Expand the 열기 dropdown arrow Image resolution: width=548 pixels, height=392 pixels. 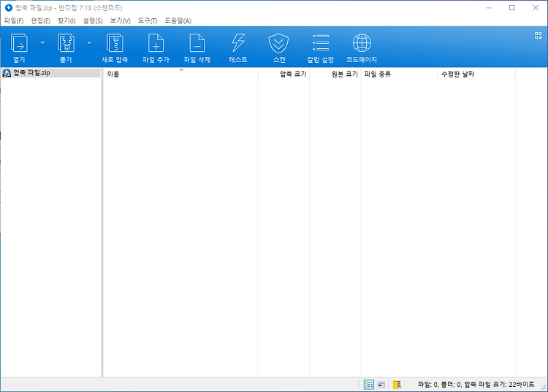click(x=42, y=42)
